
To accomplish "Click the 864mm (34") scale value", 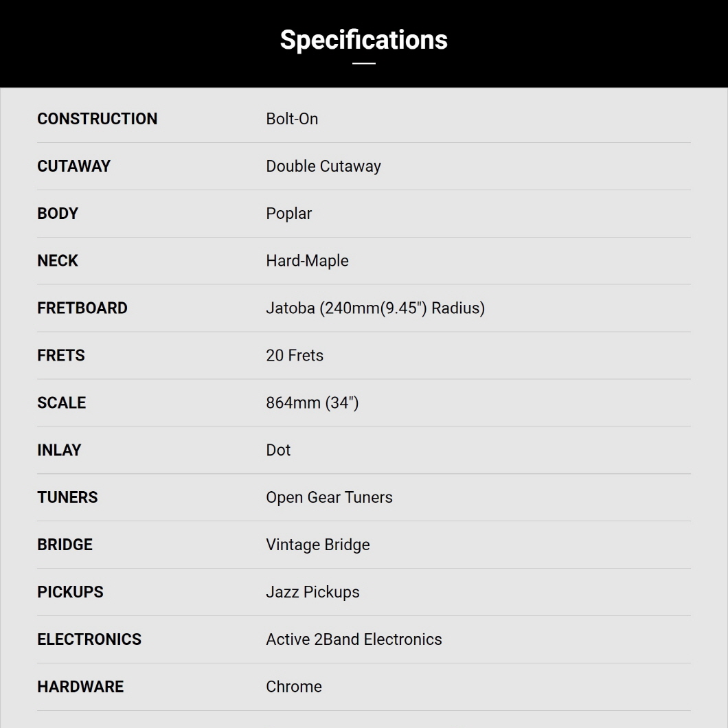I will [312, 403].
